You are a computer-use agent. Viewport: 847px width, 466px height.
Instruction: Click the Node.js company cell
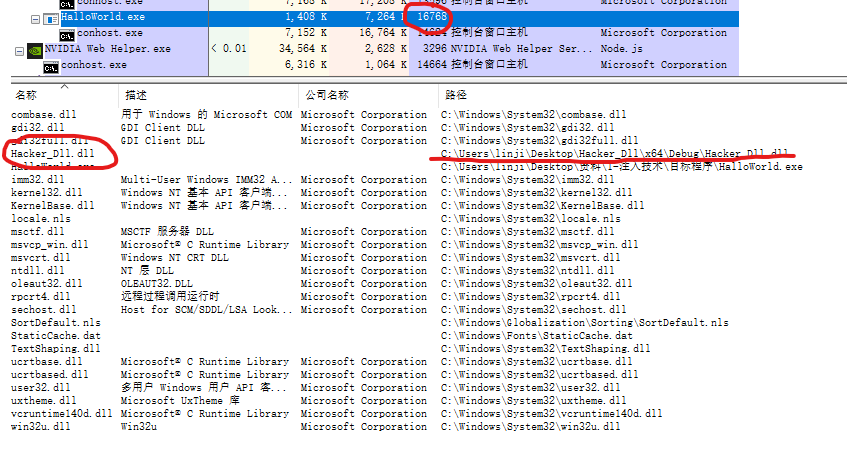point(621,49)
